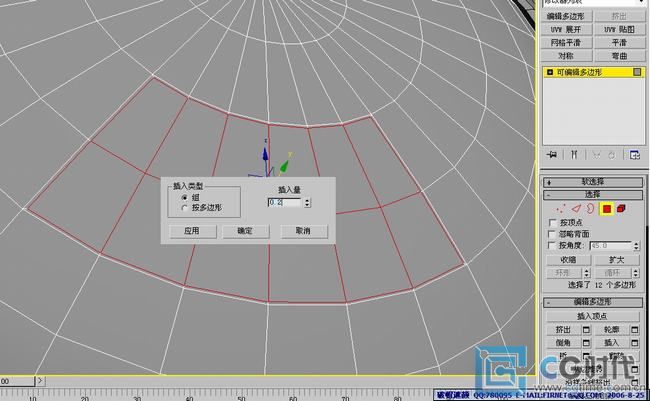Click the plus icon beside 可编辑多边形
650x401 pixels.
tap(550, 72)
